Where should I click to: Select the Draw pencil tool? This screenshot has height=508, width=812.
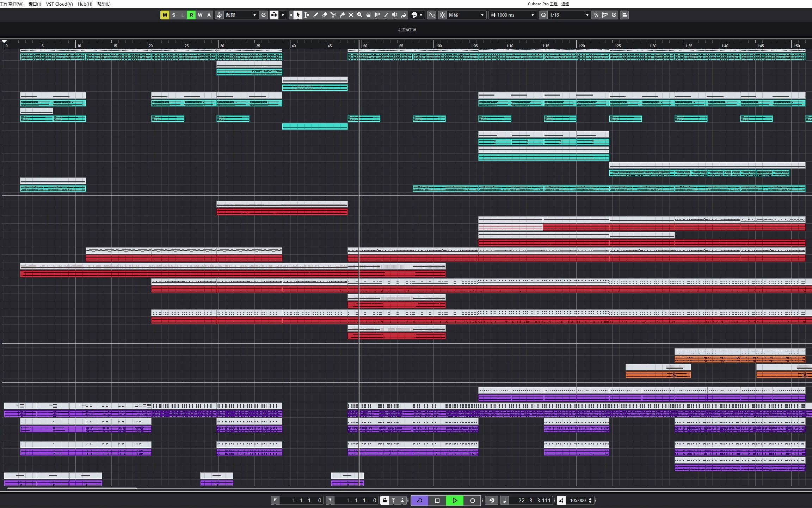click(315, 15)
